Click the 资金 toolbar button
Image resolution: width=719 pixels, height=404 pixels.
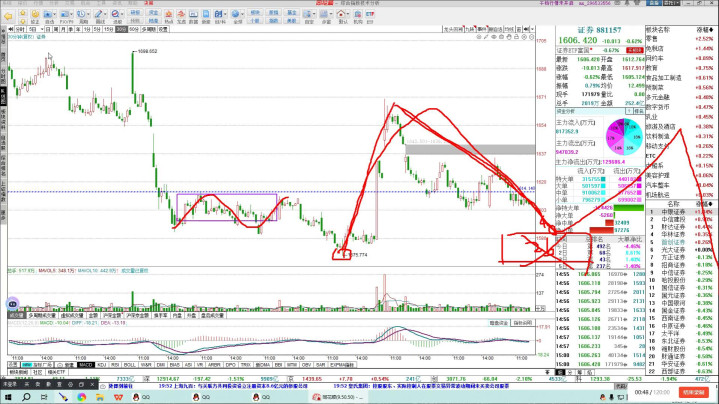coord(154,13)
